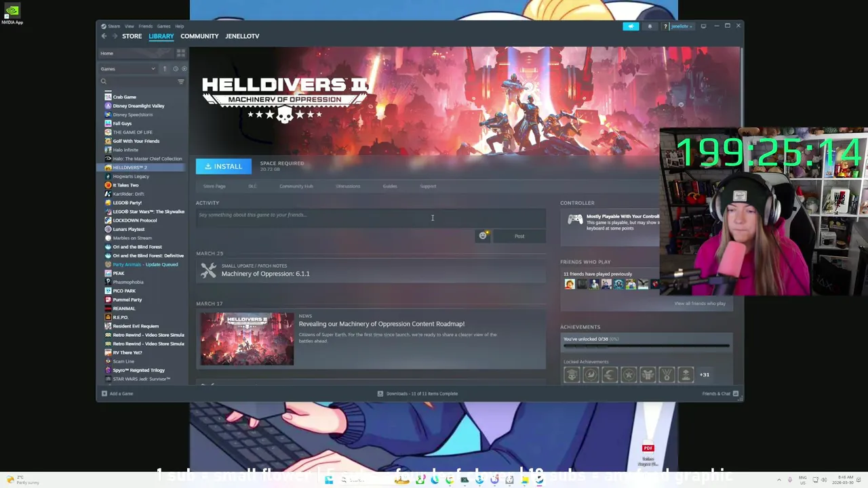Open the View menu

click(x=129, y=26)
